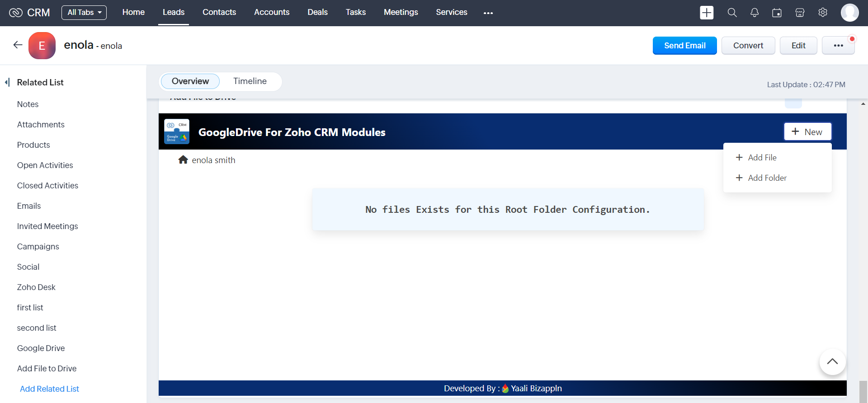Click the home icon beside enola smith
This screenshot has height=403, width=868.
(183, 160)
